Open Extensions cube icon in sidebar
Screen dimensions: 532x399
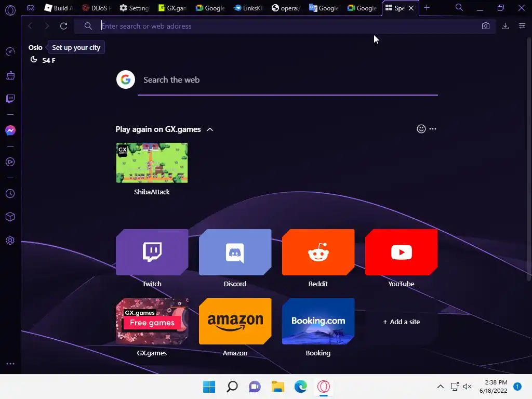(x=10, y=217)
